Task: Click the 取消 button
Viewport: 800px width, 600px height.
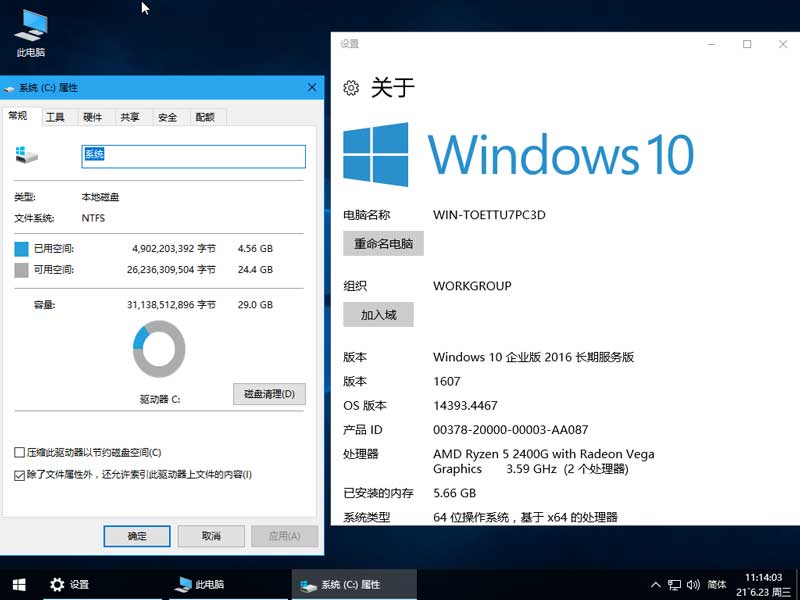Action: tap(211, 536)
